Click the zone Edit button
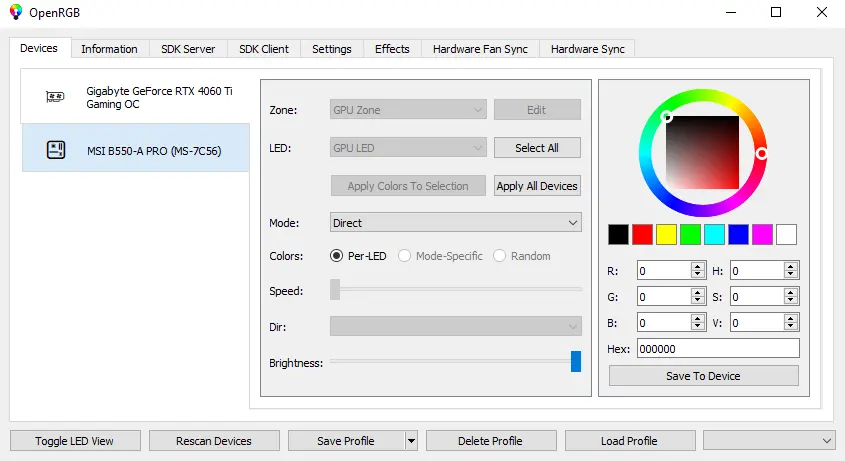The height and width of the screenshot is (461, 845). [537, 110]
